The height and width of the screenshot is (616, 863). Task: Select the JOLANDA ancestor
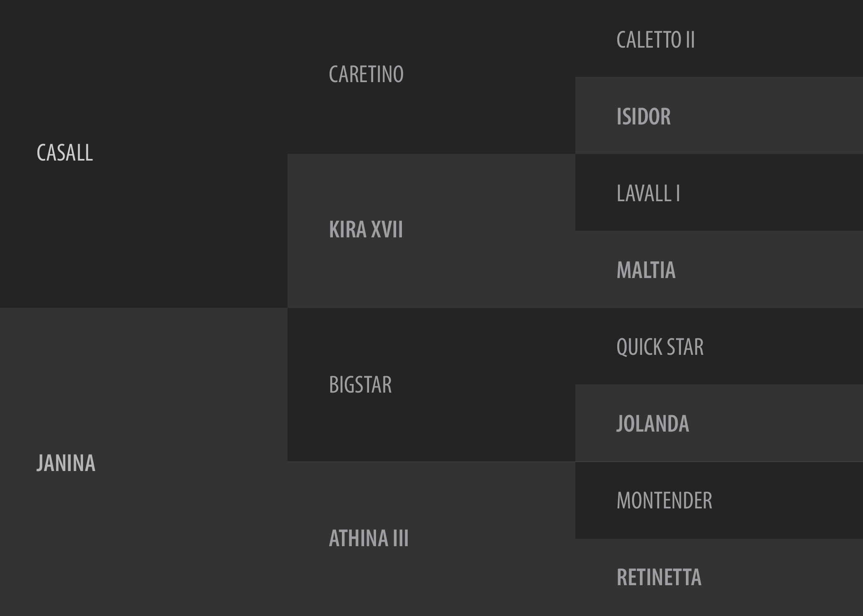(x=653, y=424)
